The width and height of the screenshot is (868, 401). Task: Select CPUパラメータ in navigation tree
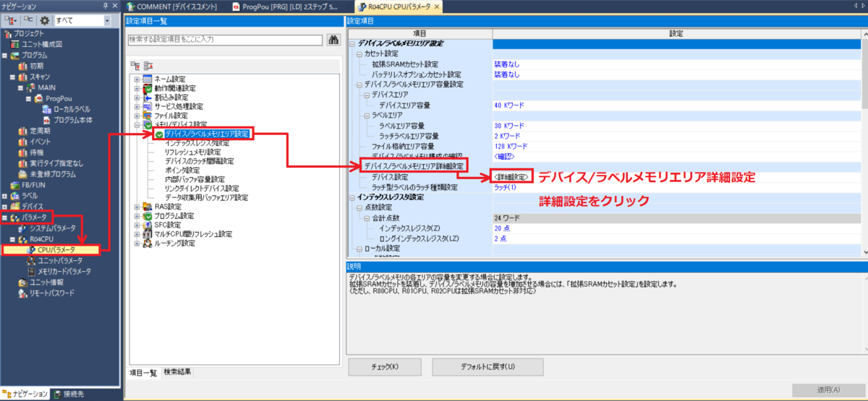point(58,250)
